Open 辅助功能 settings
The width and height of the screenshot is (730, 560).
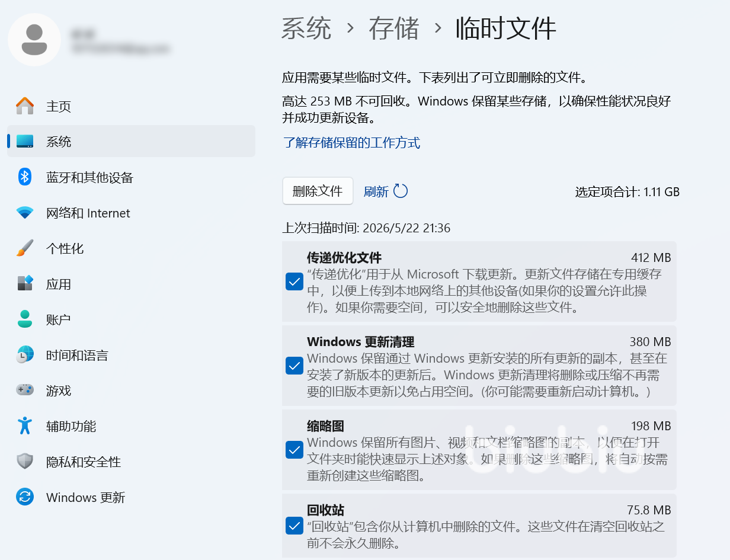tap(131, 426)
